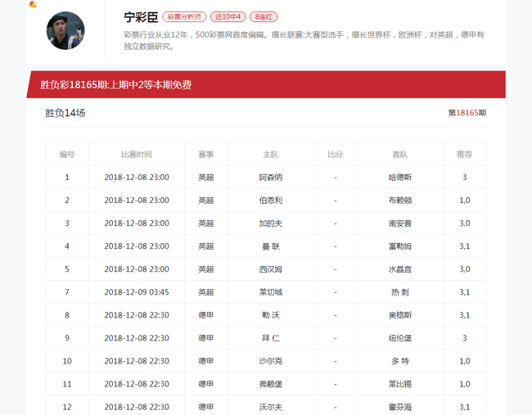Viewport: 532px width, 415px height.
Task: Select away team 哈德斯
Action: click(400, 177)
